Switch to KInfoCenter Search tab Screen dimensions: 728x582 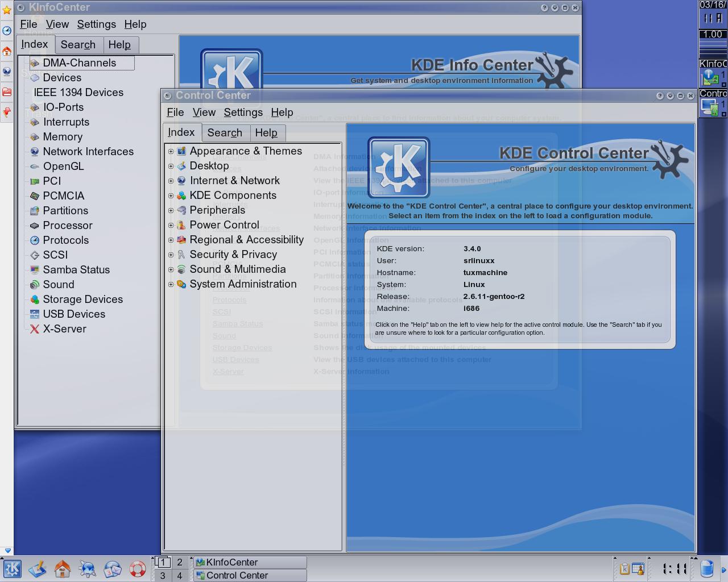point(78,45)
